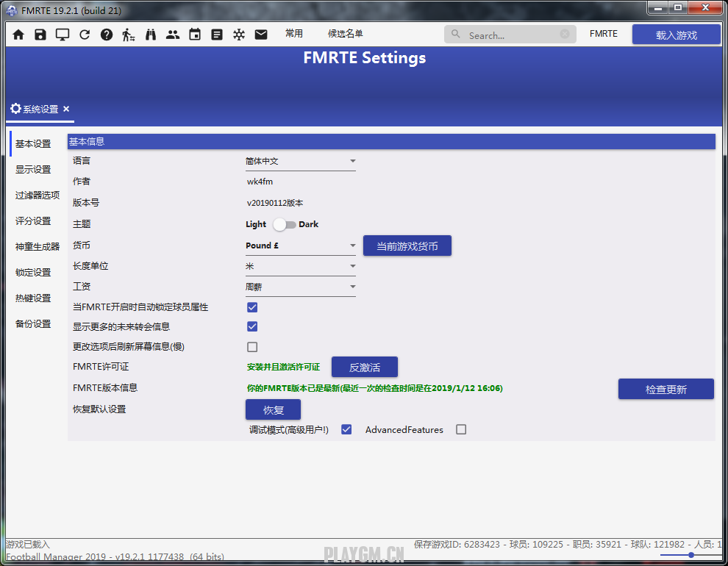Click the author name wk4fm
This screenshot has width=728, height=566.
tap(260, 182)
